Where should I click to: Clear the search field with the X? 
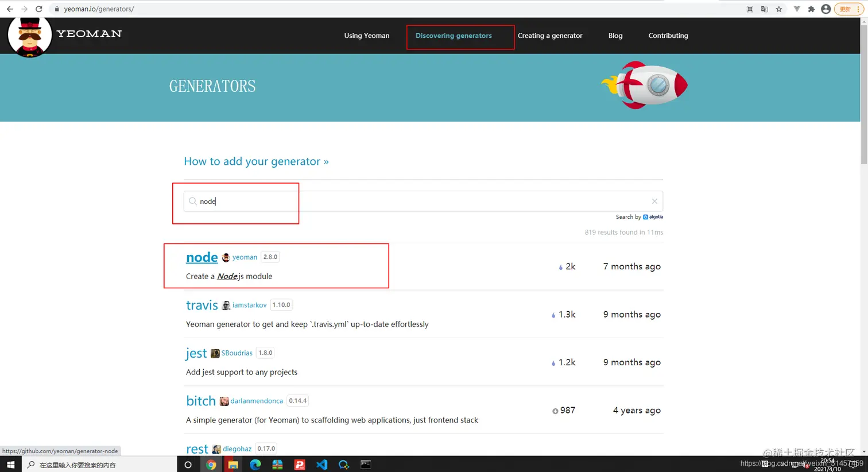point(654,201)
